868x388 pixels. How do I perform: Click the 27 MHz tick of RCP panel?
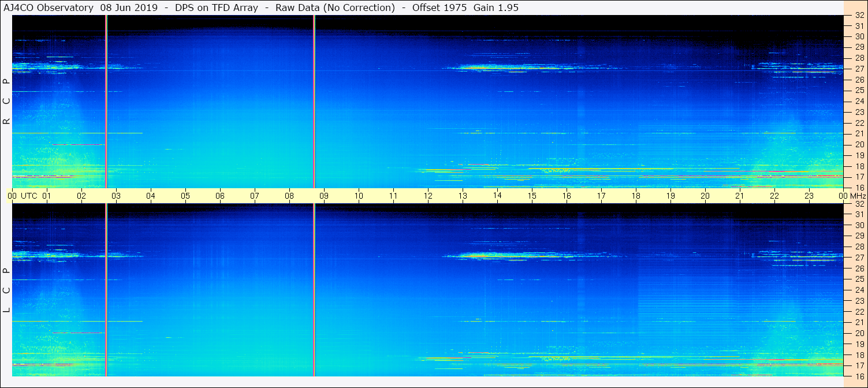pyautogui.click(x=859, y=69)
